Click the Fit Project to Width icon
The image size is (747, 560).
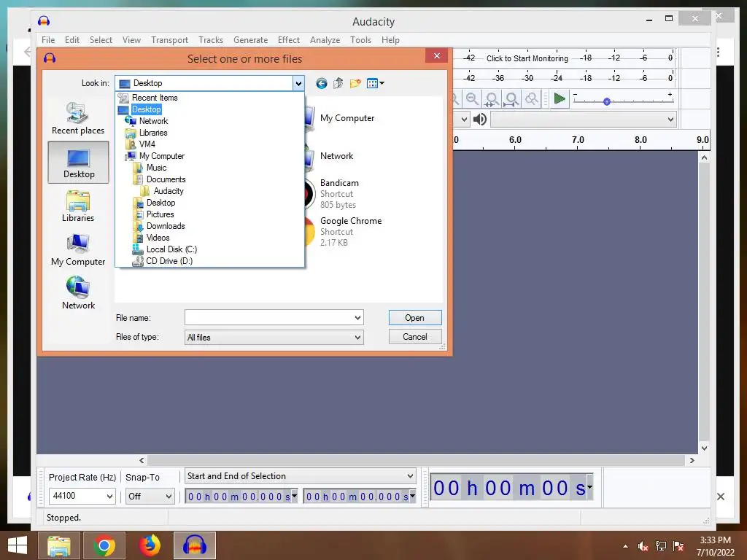tap(511, 99)
